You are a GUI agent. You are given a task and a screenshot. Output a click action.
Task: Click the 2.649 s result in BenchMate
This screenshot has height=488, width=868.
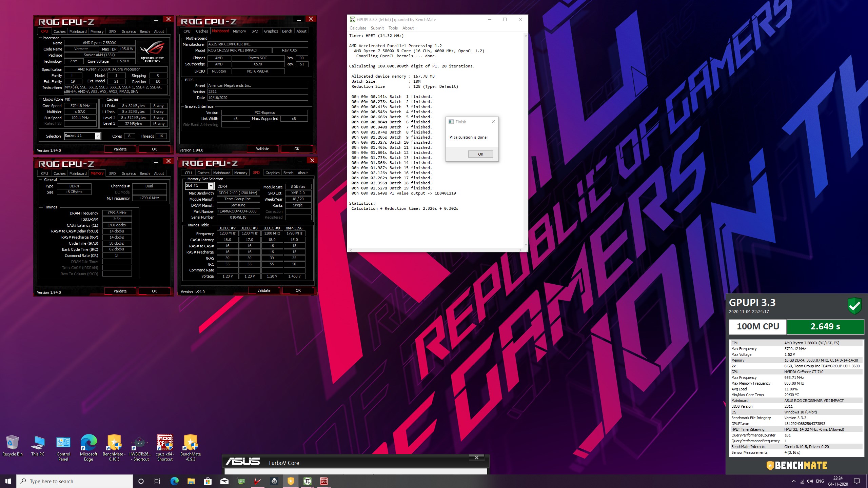click(825, 327)
